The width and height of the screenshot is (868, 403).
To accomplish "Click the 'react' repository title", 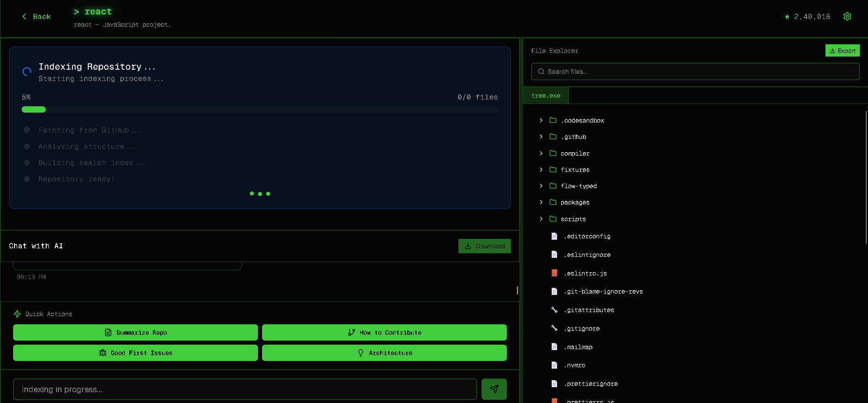I will (x=98, y=12).
